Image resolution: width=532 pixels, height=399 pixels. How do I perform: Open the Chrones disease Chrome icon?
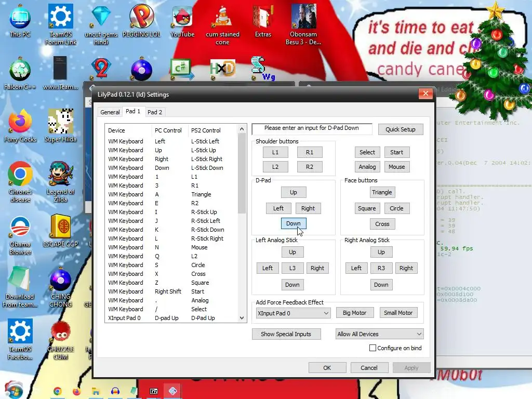20,181
